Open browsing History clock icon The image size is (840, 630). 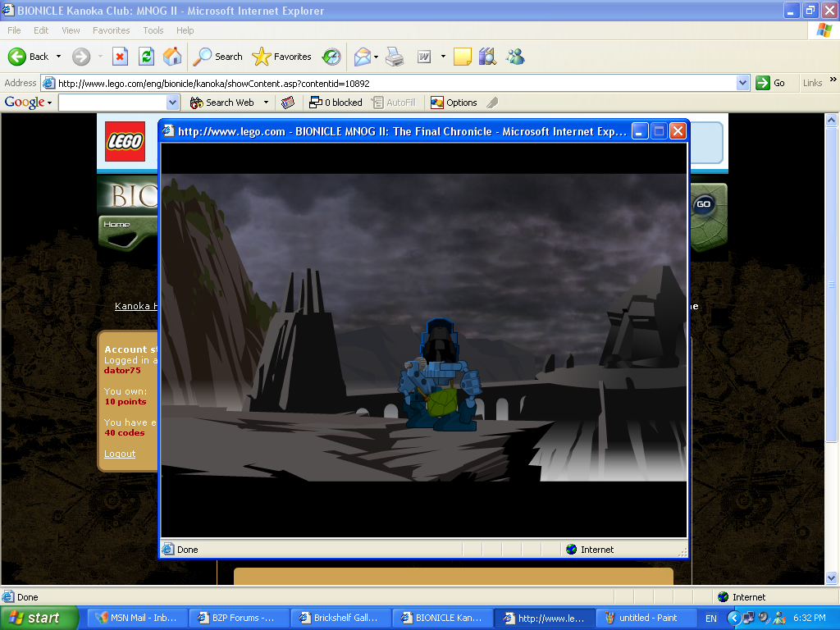click(331, 57)
